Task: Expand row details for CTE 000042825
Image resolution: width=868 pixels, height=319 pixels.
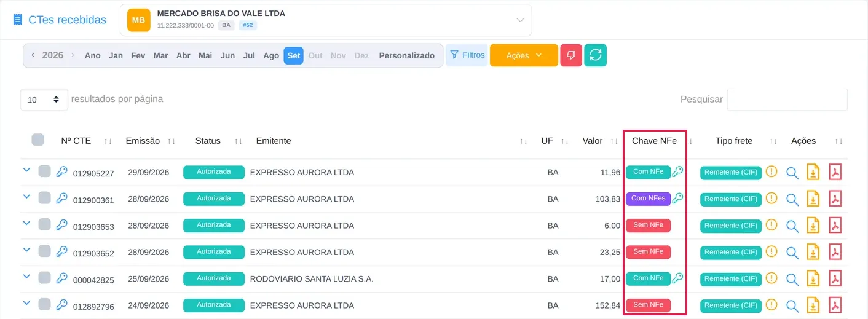Action: (26, 277)
